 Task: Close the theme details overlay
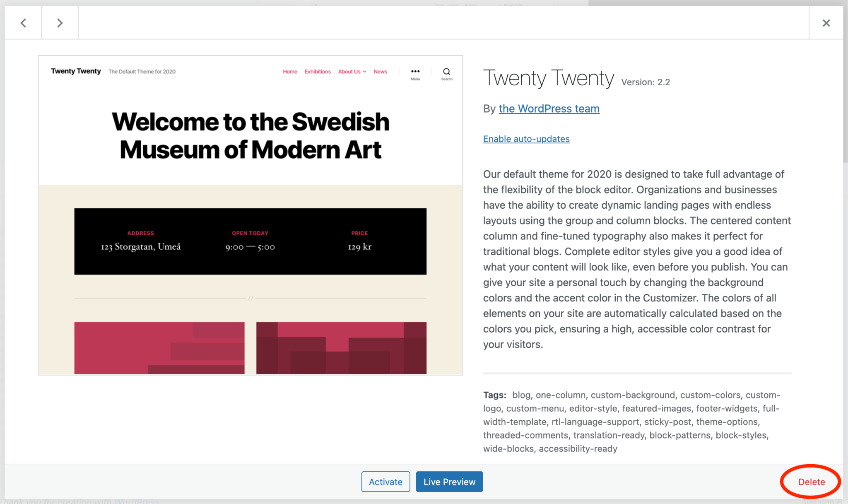pos(826,23)
